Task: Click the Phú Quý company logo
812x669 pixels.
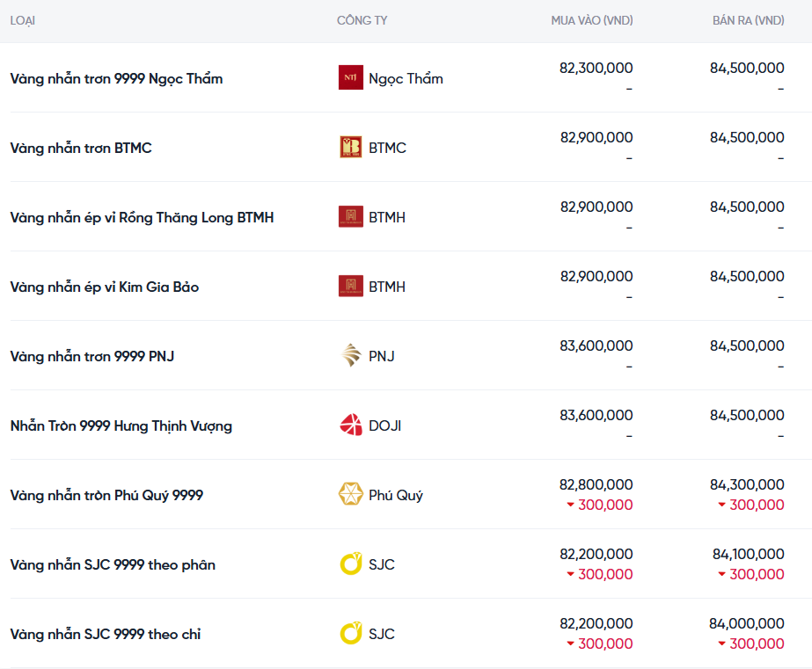Action: pyautogui.click(x=351, y=494)
